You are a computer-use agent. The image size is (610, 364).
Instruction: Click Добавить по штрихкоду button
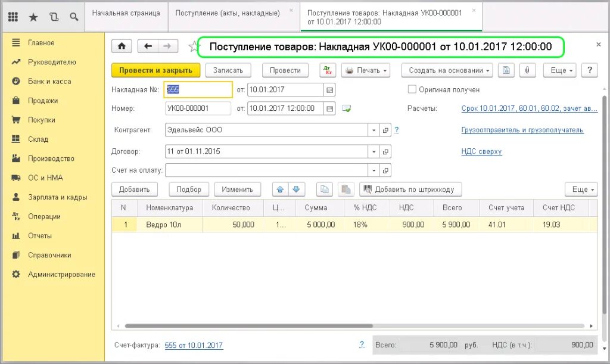click(410, 189)
